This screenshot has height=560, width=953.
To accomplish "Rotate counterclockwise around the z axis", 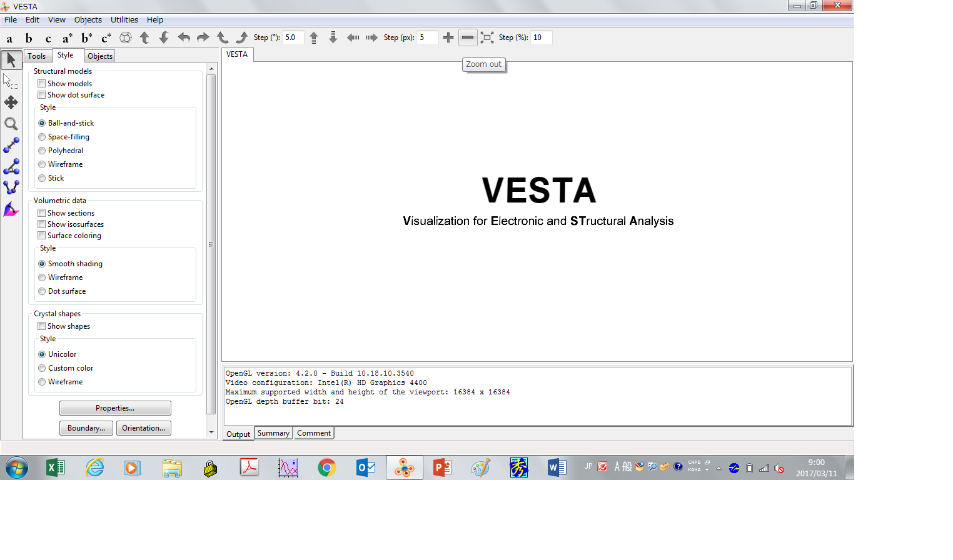I will (x=223, y=38).
